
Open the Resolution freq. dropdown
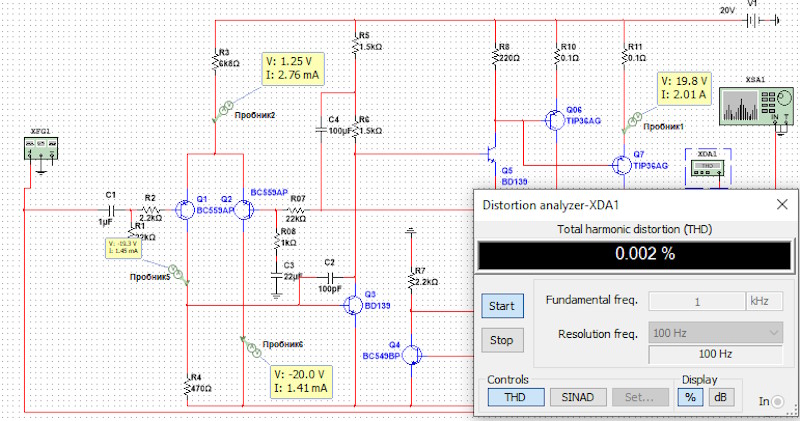[x=715, y=332]
